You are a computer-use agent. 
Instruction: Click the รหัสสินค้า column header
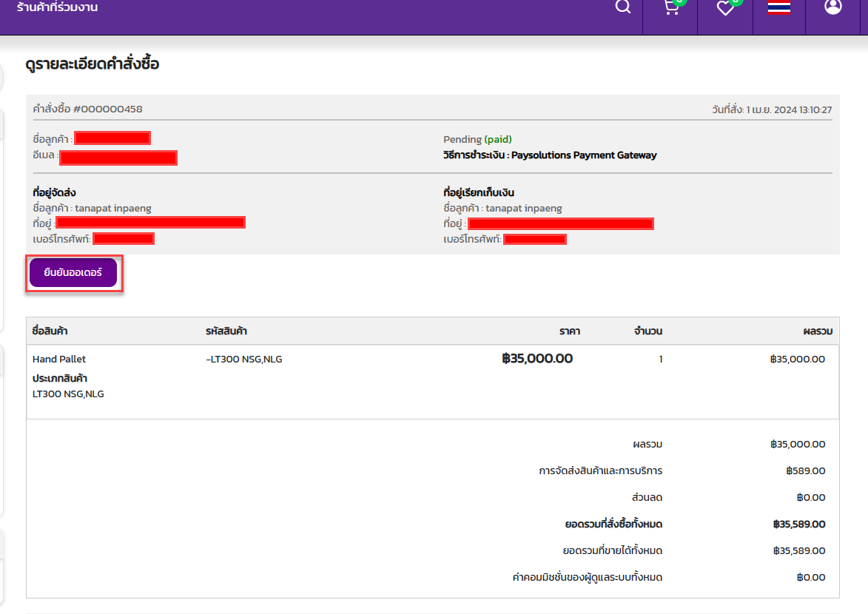pyautogui.click(x=231, y=331)
